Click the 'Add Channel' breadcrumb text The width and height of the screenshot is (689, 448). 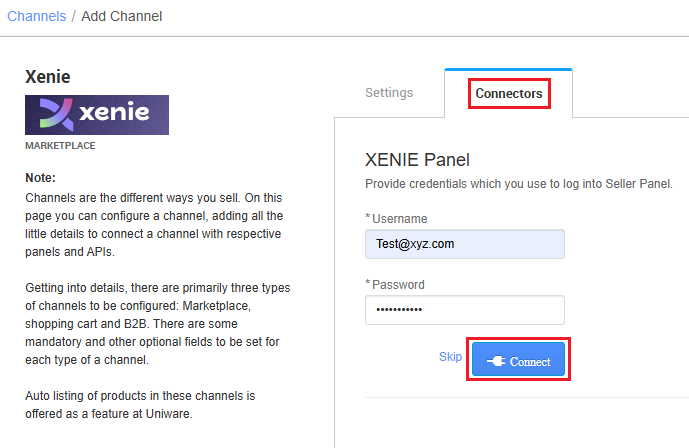click(x=122, y=16)
